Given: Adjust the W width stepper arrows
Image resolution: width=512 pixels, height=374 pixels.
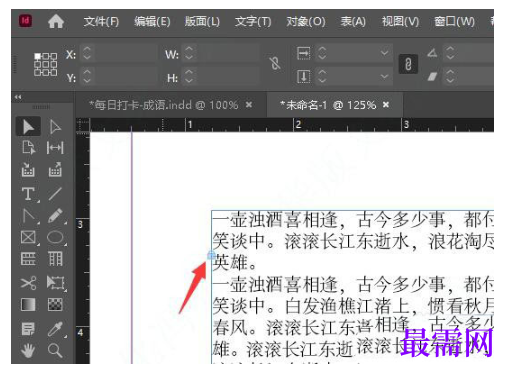Looking at the screenshot, I should click(x=189, y=53).
